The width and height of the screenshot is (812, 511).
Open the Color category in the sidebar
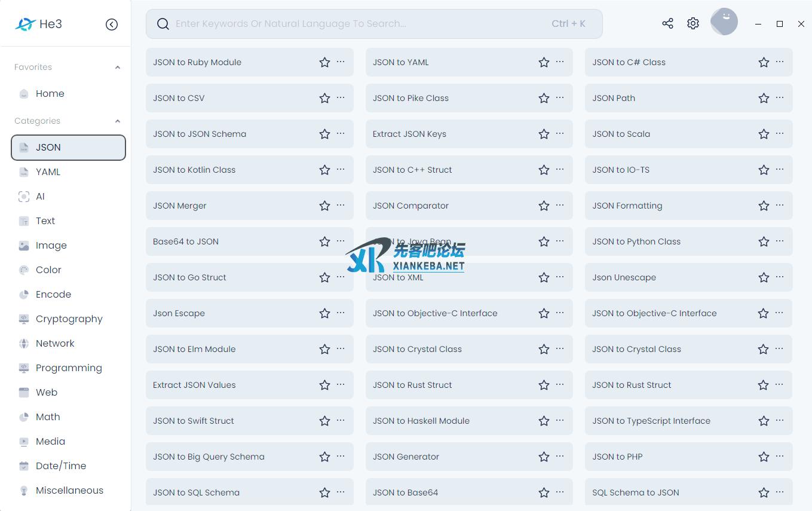click(48, 270)
